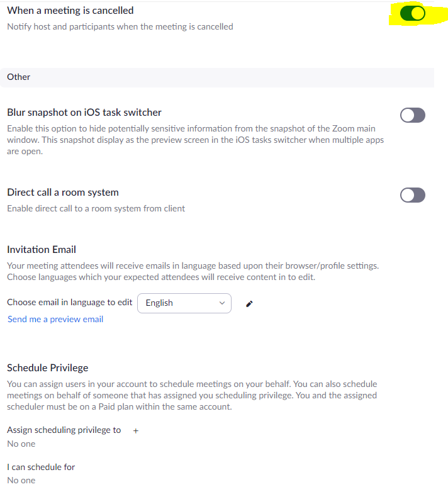Select the word English in the language combo box
This screenshot has width=448, height=499.
[159, 303]
